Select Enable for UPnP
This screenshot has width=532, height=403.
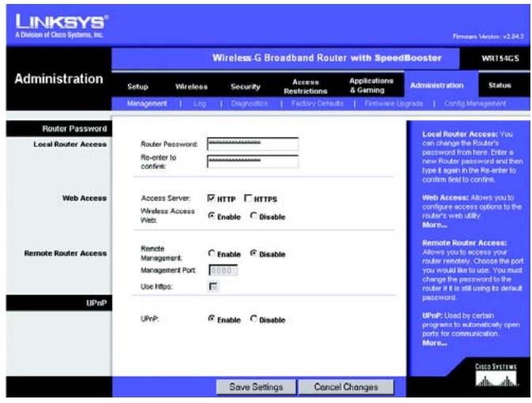pyautogui.click(x=211, y=318)
